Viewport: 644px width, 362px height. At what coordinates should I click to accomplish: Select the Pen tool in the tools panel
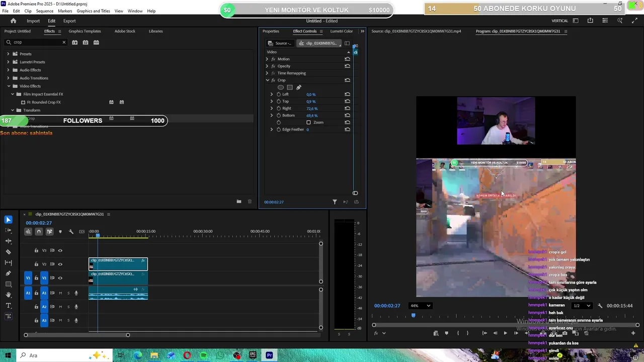[x=8, y=274]
